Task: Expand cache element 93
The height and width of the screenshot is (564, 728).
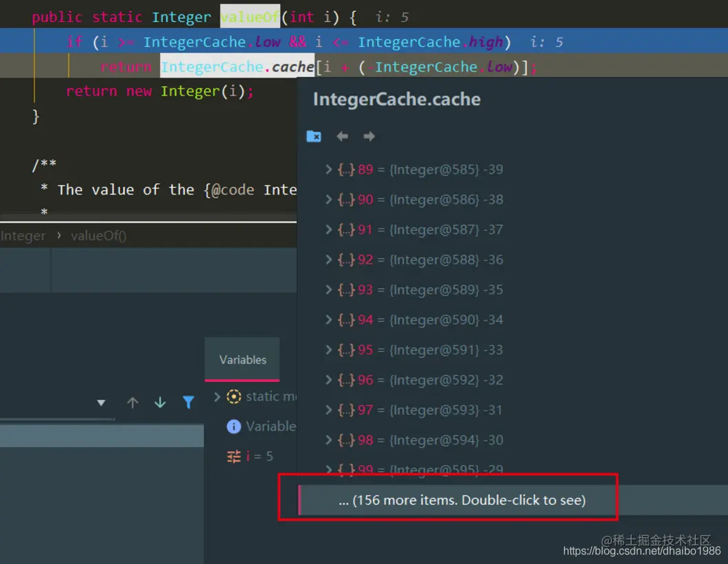Action: point(329,289)
